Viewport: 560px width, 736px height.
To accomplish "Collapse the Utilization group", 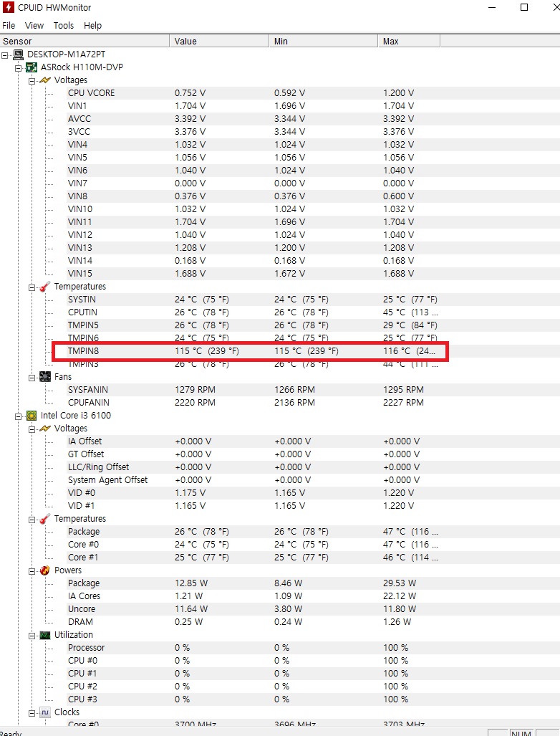I will (x=32, y=635).
